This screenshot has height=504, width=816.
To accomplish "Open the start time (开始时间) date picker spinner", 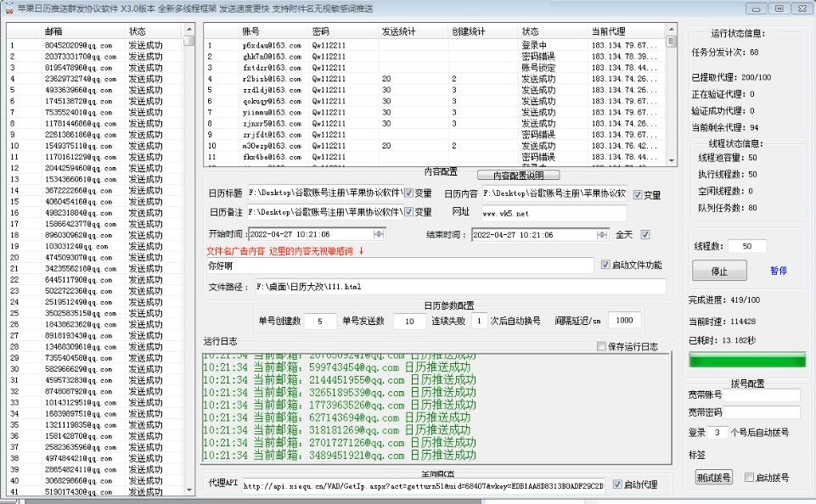I will tap(379, 234).
